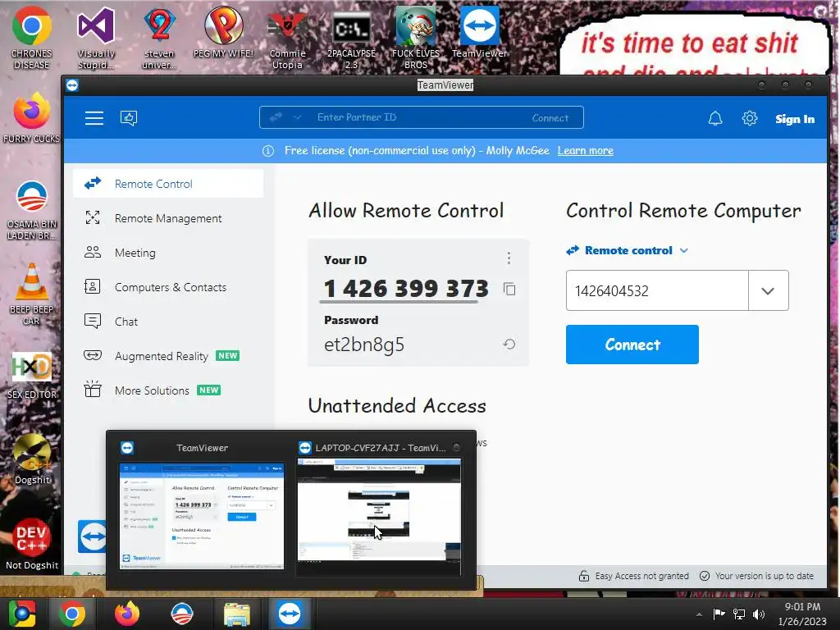Open the TeamViewer hamburger menu
840x630 pixels.
coord(94,118)
